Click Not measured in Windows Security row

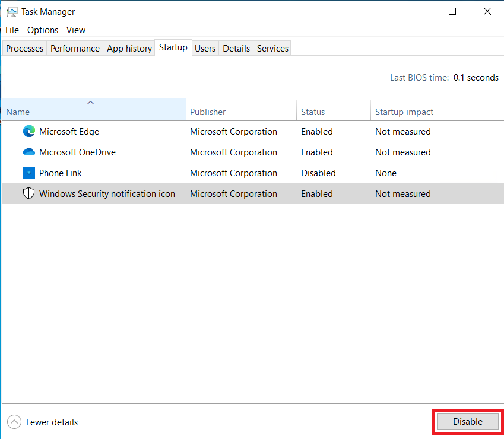[402, 194]
